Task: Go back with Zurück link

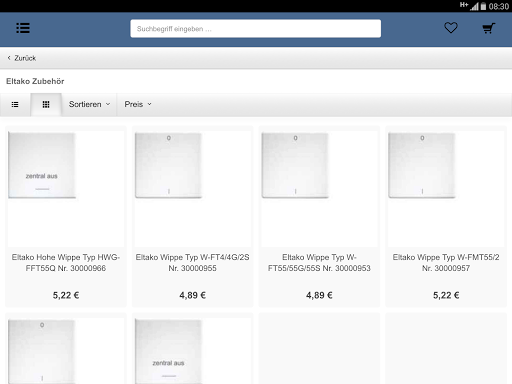Action: [22, 58]
